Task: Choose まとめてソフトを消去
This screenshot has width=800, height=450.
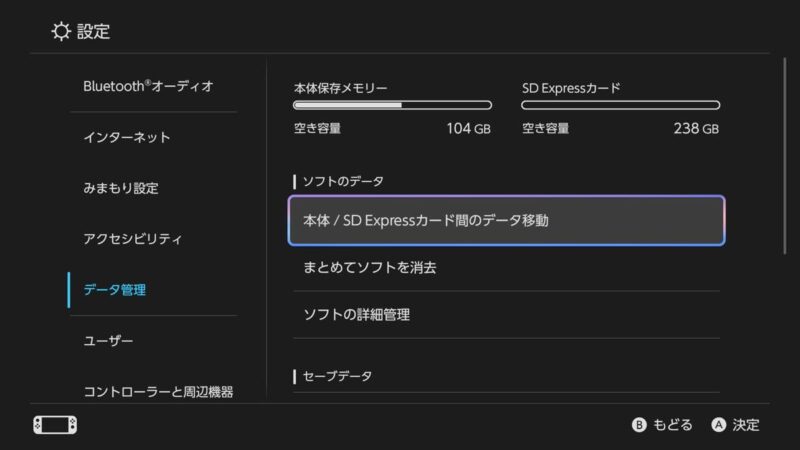Action: tap(507, 268)
